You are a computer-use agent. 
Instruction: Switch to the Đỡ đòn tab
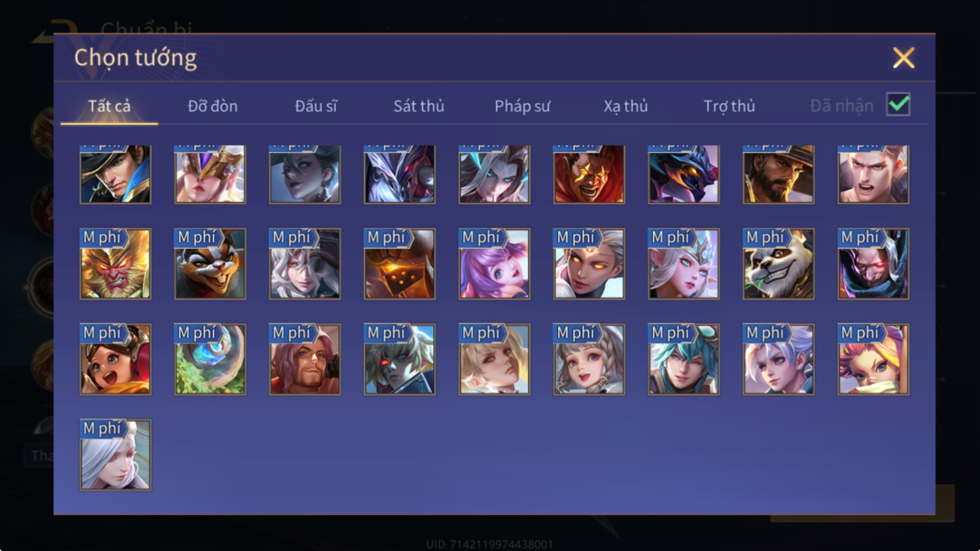[213, 106]
